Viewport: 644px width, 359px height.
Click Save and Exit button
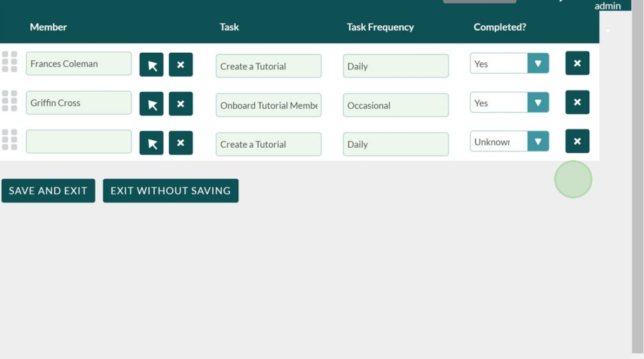[x=48, y=191]
